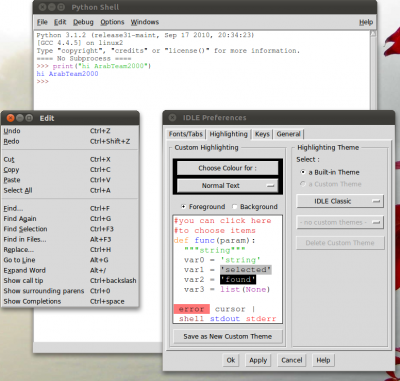Choose Expand Word in the Edit menu
This screenshot has height=381, width=400.
click(70, 270)
